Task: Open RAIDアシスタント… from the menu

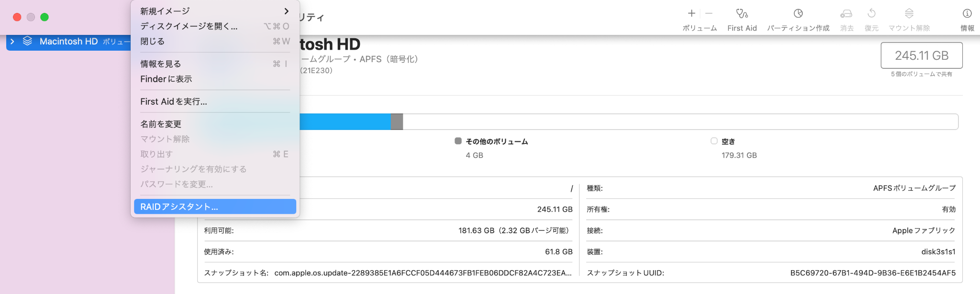Action: [215, 207]
